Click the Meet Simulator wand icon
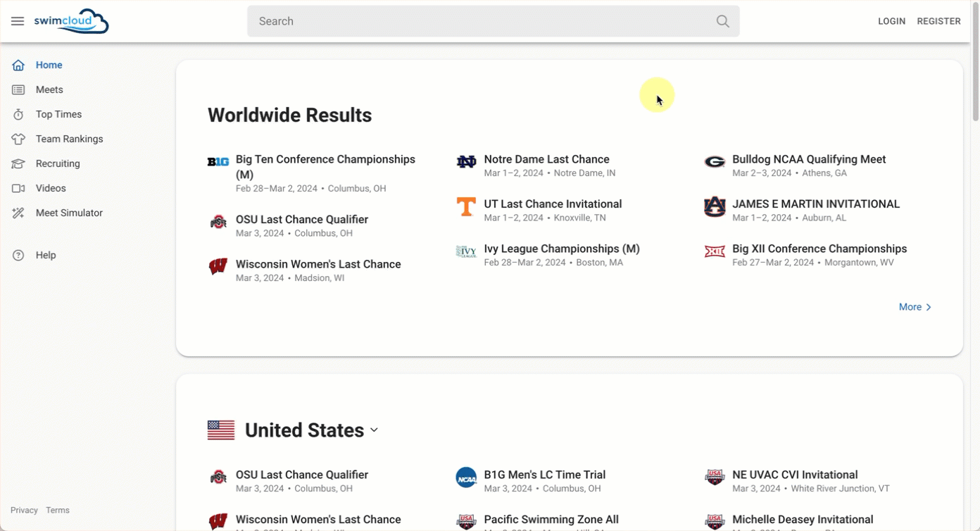 pyautogui.click(x=18, y=213)
